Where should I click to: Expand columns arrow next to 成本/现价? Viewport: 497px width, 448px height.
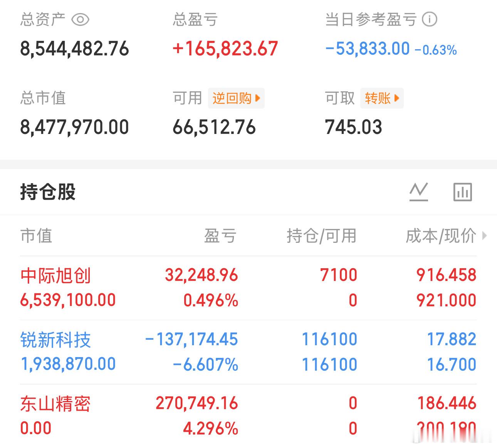click(485, 236)
